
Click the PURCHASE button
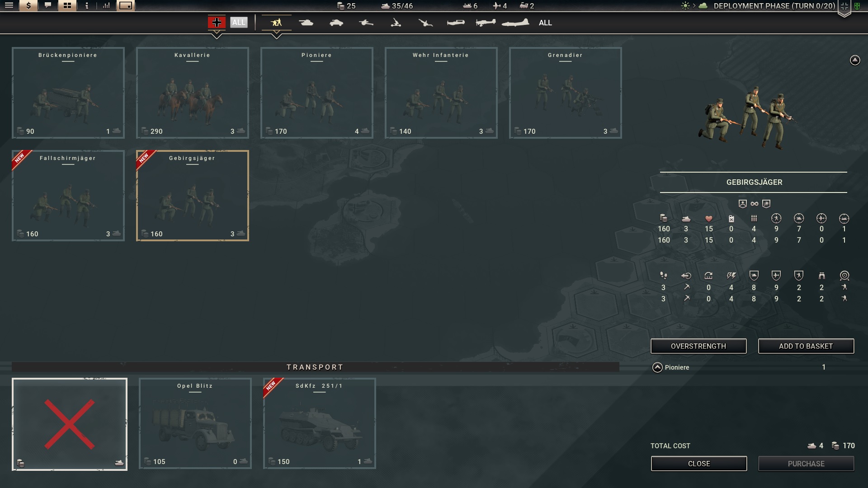point(806,464)
